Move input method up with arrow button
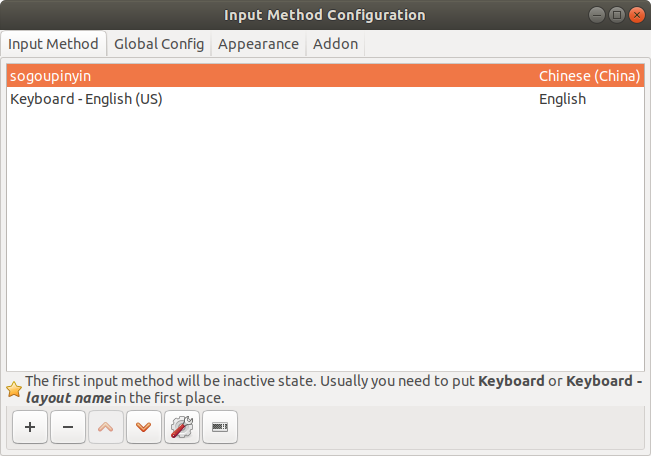The image size is (651, 456). (106, 427)
